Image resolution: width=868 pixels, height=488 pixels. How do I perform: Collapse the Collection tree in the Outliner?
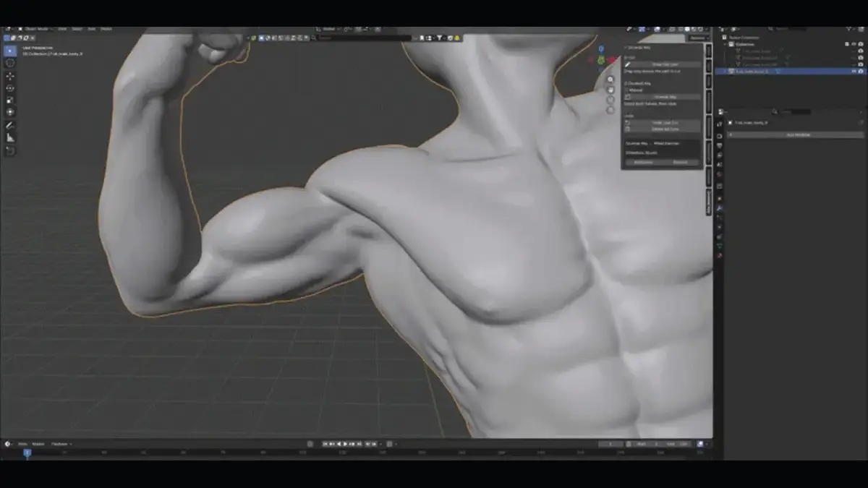(725, 44)
